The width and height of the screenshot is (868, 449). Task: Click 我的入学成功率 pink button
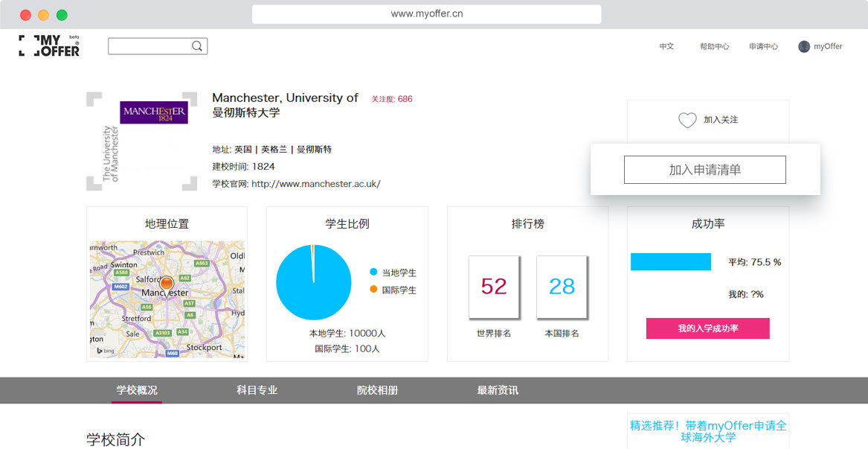(x=708, y=328)
